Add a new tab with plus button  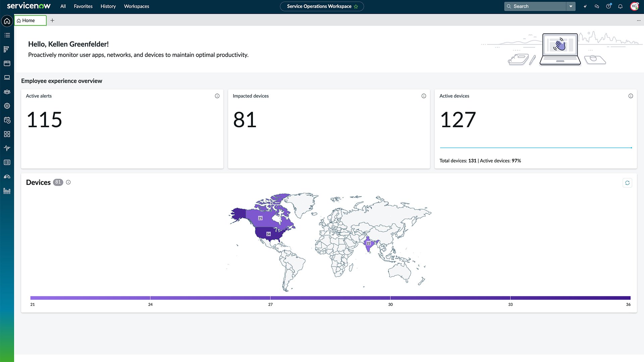[x=52, y=20]
